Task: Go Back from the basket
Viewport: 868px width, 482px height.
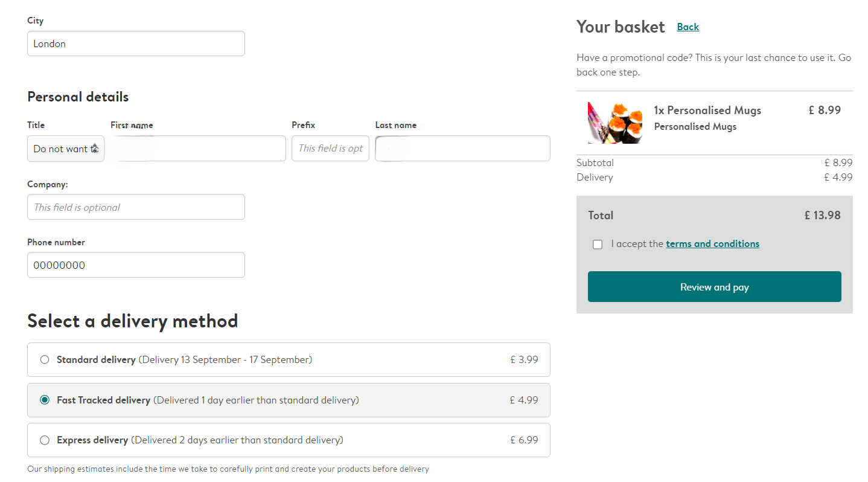Action: coord(688,27)
